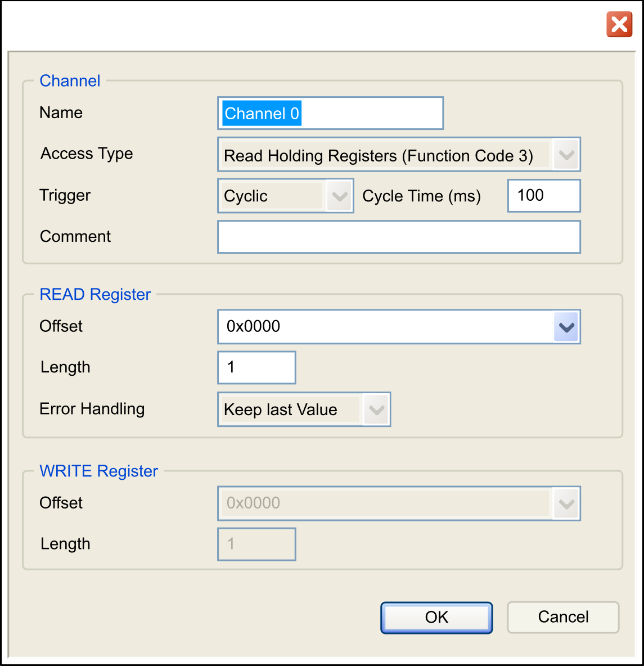644x666 pixels.
Task: Click the Name label in the Channel group
Action: (x=61, y=112)
